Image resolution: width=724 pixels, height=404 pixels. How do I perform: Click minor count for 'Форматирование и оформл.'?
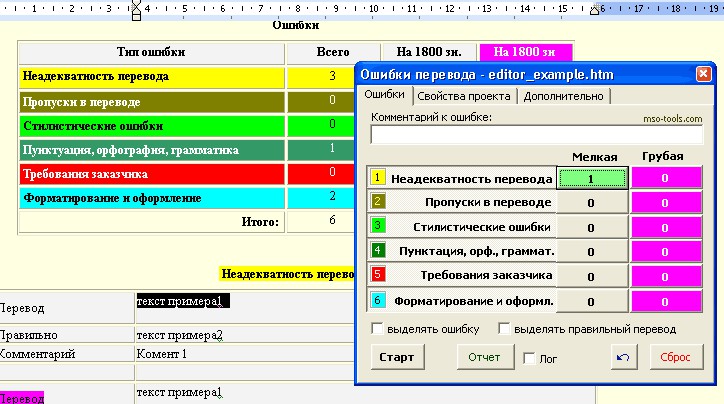tap(592, 301)
